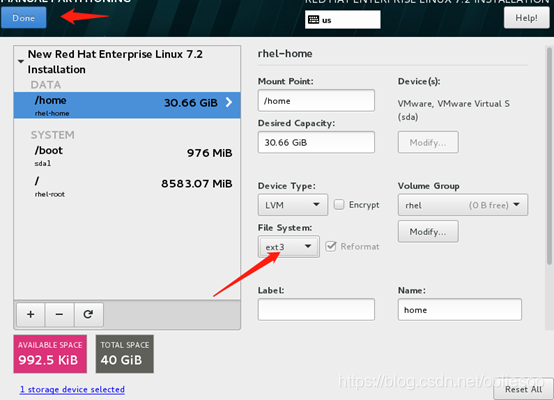
Task: Focus the Desired Capacity field
Action: click(x=316, y=142)
